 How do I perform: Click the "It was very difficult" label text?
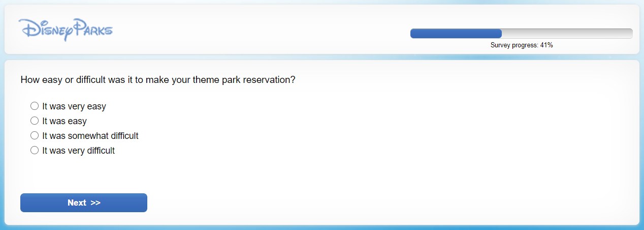[79, 151]
